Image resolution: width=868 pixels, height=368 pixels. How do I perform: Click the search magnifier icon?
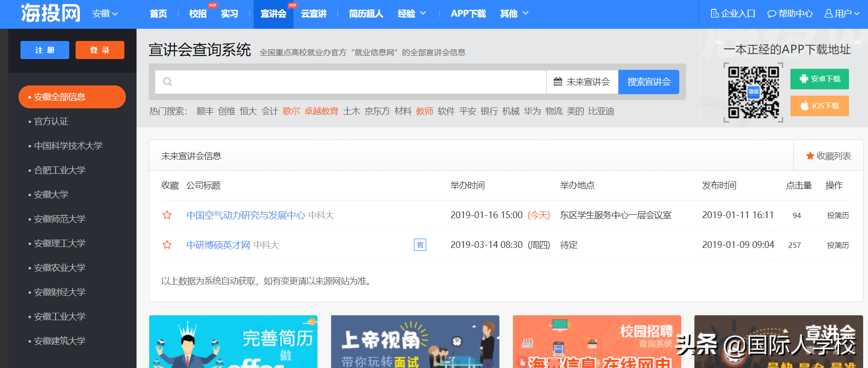167,82
